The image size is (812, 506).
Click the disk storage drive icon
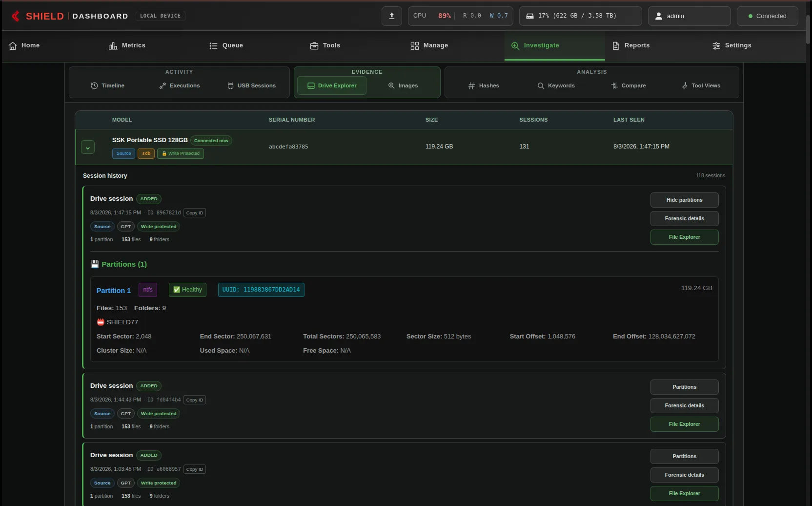tap(529, 16)
